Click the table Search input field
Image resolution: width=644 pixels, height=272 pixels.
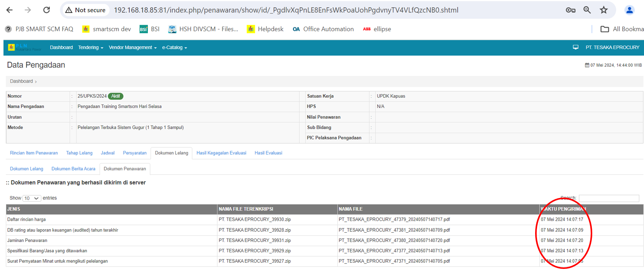608,198
